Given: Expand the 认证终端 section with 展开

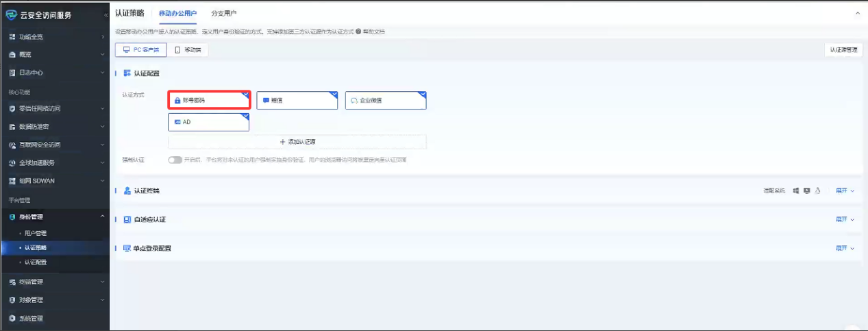Looking at the screenshot, I should pyautogui.click(x=845, y=191).
